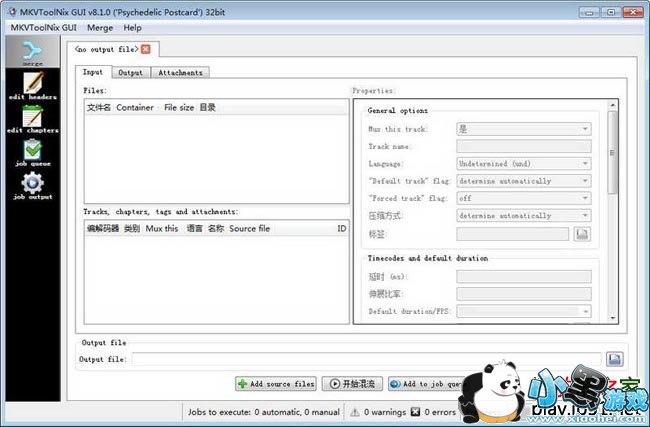Click the errors icon in status bar
Viewport: 650px width, 427px height.
(415, 412)
